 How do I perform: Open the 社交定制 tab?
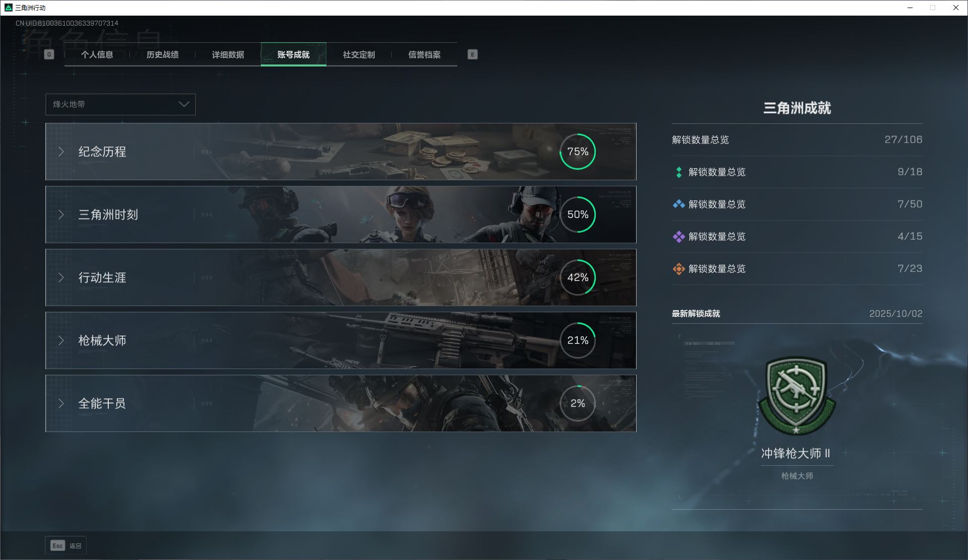[x=359, y=54]
